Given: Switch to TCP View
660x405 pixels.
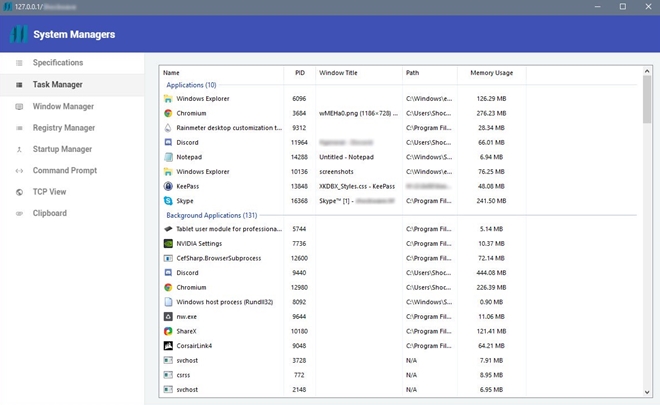Looking at the screenshot, I should (x=72, y=192).
